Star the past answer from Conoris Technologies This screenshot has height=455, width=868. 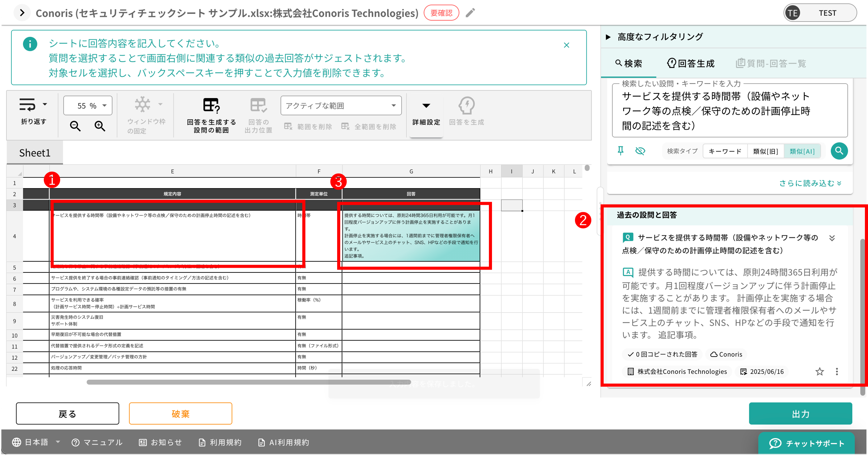click(820, 371)
